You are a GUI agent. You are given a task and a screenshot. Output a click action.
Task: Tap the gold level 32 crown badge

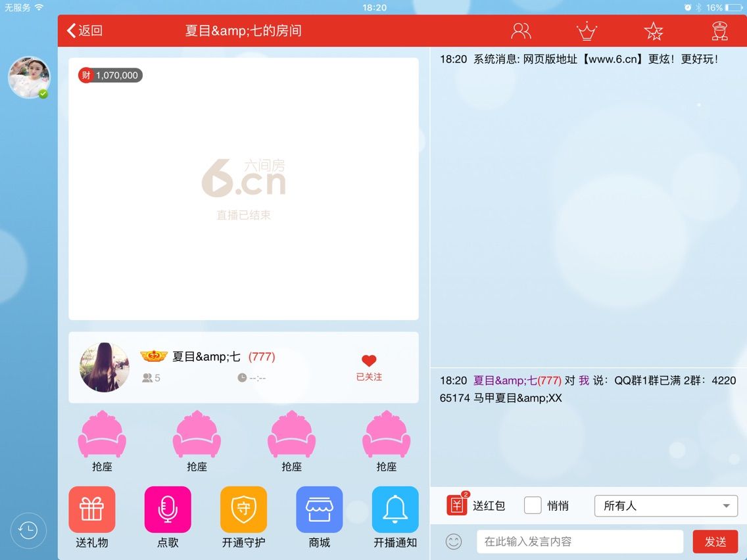154,356
